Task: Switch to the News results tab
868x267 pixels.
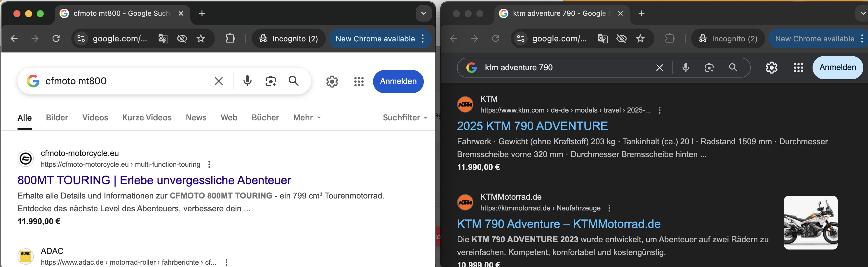Action: click(x=196, y=117)
